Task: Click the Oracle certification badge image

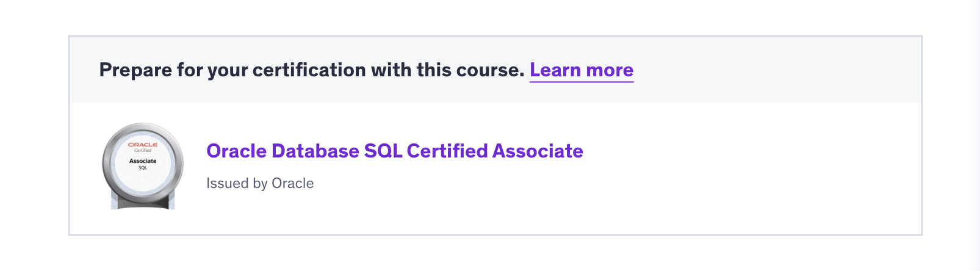Action: click(143, 166)
